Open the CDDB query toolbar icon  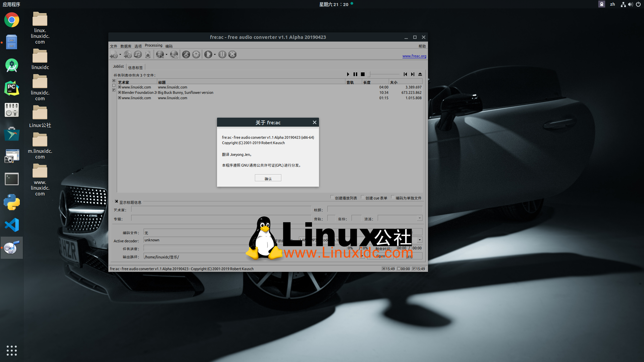pos(160,54)
